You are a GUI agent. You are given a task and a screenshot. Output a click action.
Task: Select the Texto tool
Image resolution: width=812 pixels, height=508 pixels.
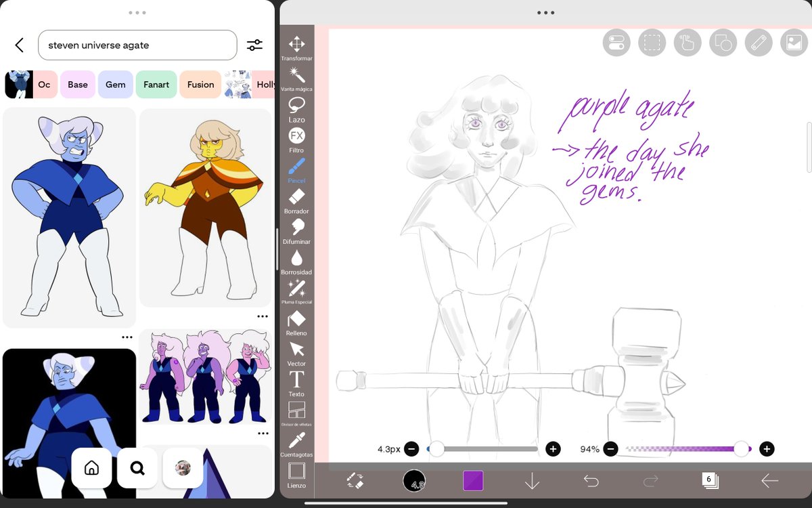coord(296,384)
